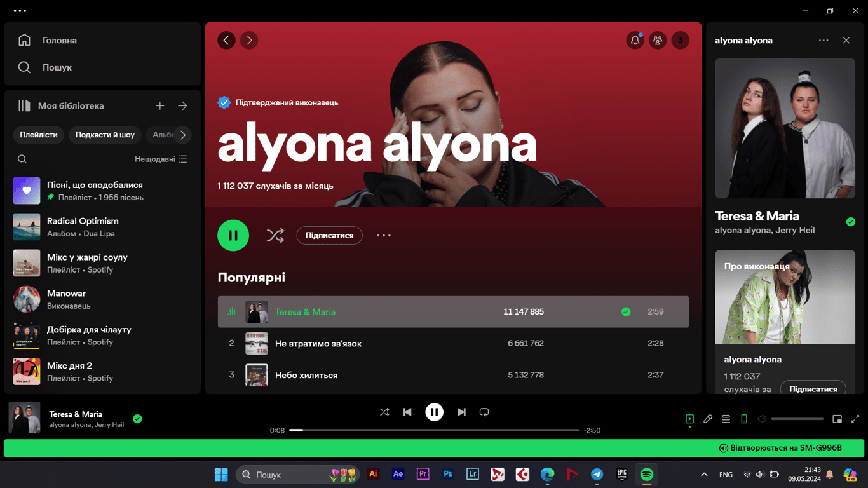The image size is (868, 488).
Task: Adjust the volume slider
Action: [x=797, y=419]
